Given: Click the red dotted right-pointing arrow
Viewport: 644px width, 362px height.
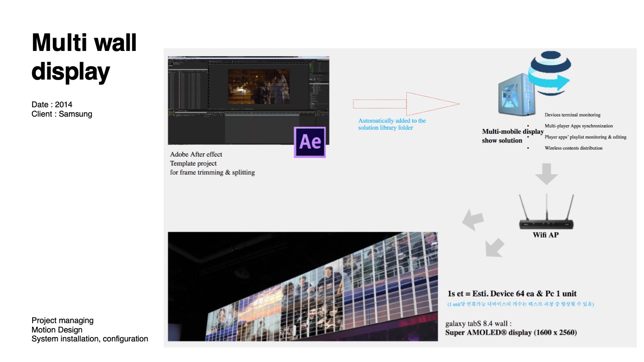Looking at the screenshot, I should (406, 104).
